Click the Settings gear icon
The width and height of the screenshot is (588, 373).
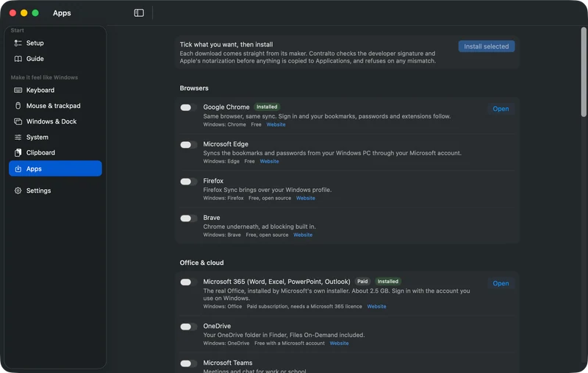coord(18,191)
